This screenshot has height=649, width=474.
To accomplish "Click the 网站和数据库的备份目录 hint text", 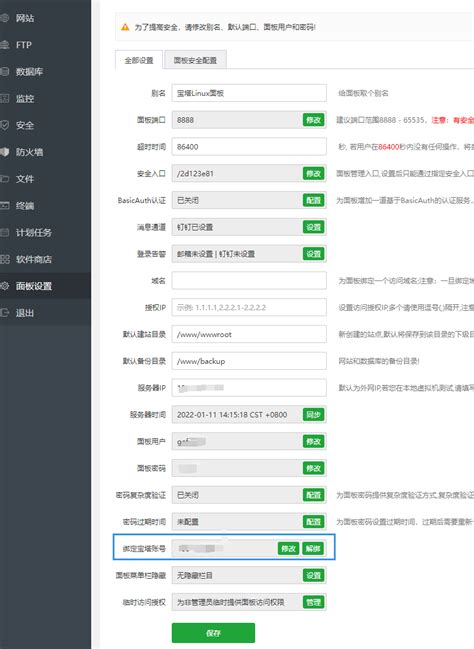I will pyautogui.click(x=379, y=361).
